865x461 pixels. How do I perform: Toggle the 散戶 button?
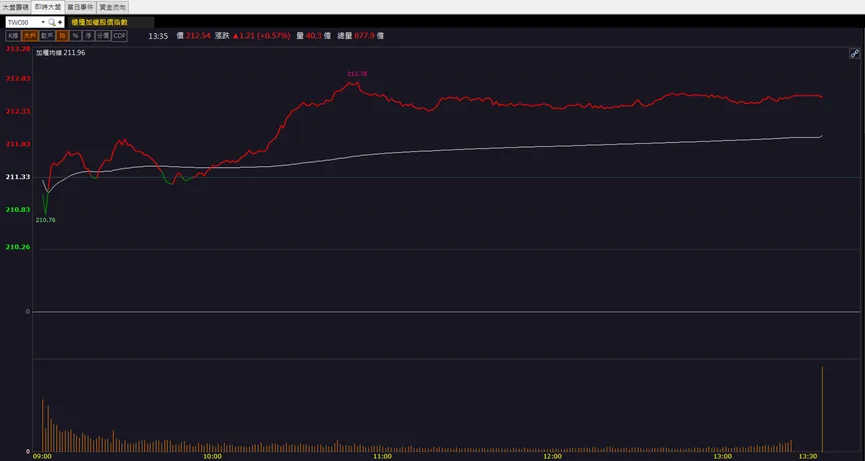(47, 36)
